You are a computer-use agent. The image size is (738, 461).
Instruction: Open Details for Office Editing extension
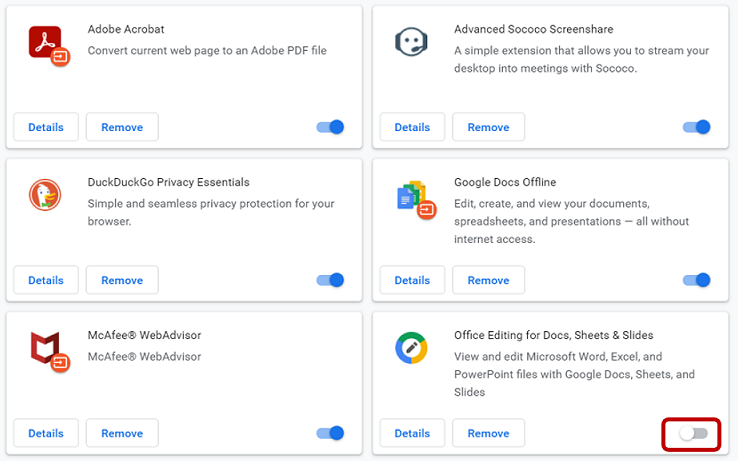[x=412, y=433]
